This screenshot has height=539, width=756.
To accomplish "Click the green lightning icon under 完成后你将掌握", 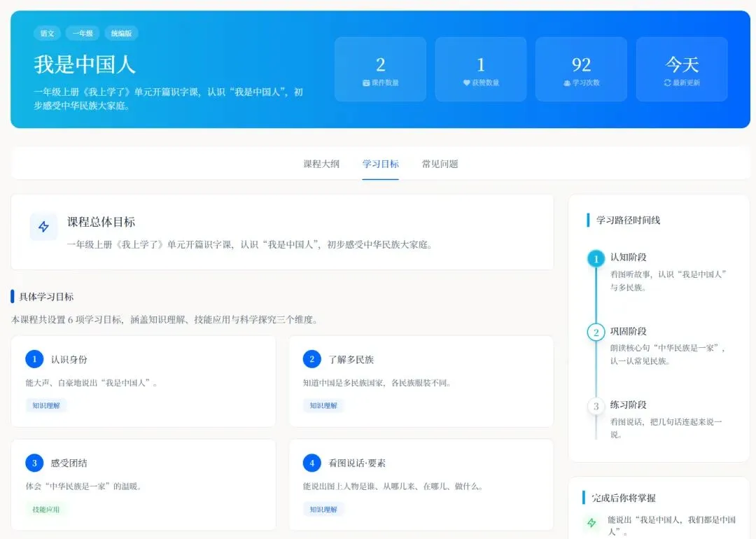I will click(x=591, y=522).
